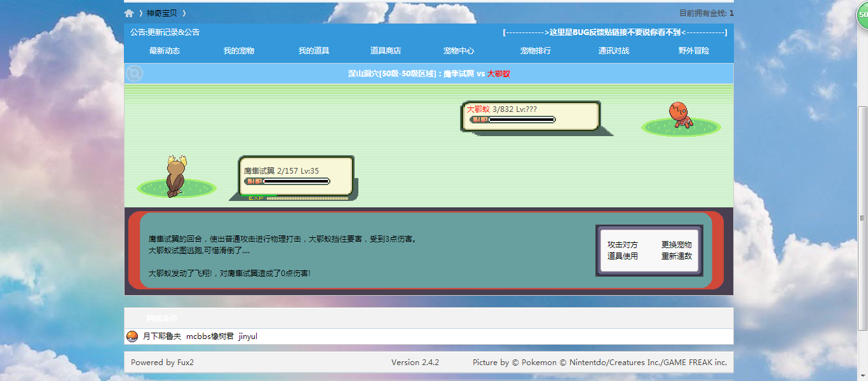
Task: Go to the 我的道具 page
Action: (314, 51)
